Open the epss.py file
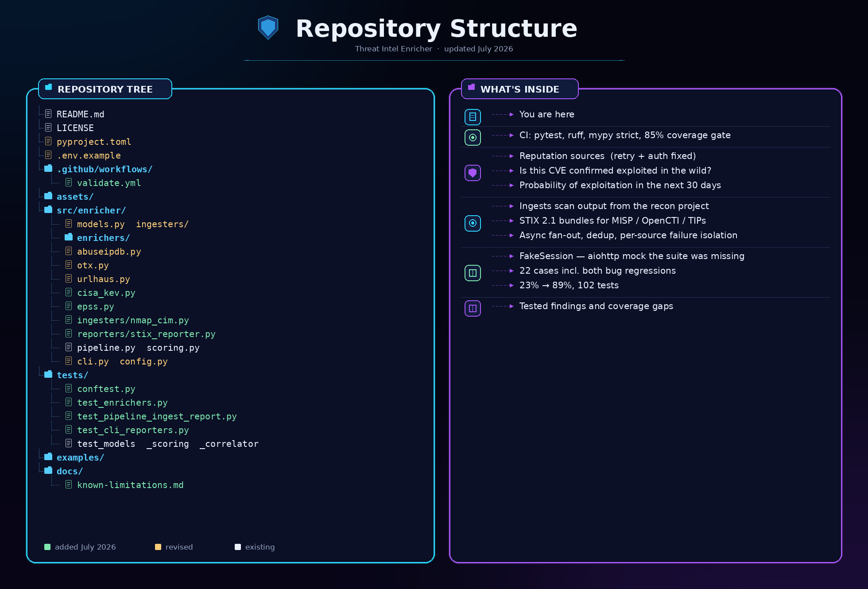Viewport: 868px width, 589px height. 96,306
